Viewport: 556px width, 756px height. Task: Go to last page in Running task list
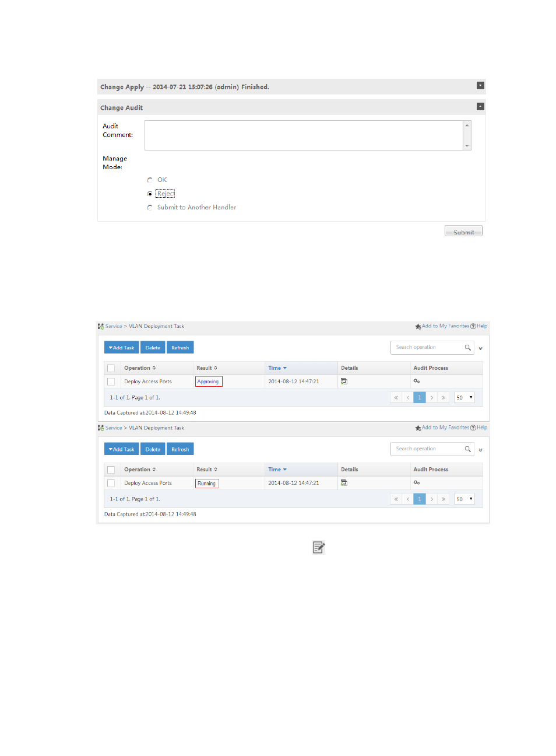pyautogui.click(x=444, y=499)
